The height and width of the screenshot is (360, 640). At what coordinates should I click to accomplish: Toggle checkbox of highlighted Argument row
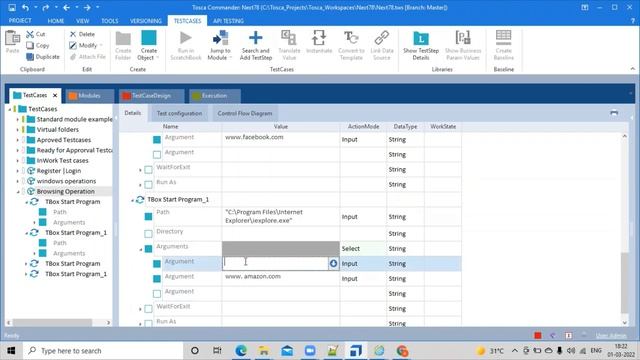(x=157, y=264)
